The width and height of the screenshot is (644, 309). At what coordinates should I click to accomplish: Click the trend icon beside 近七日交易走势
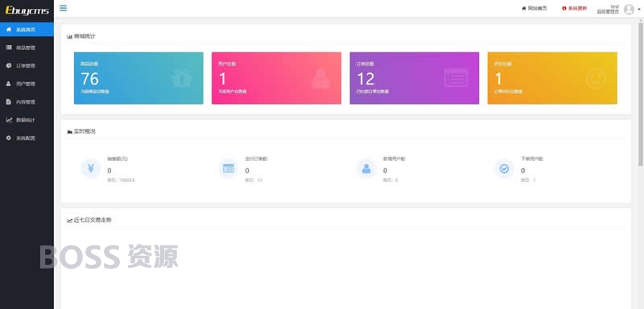click(x=69, y=220)
